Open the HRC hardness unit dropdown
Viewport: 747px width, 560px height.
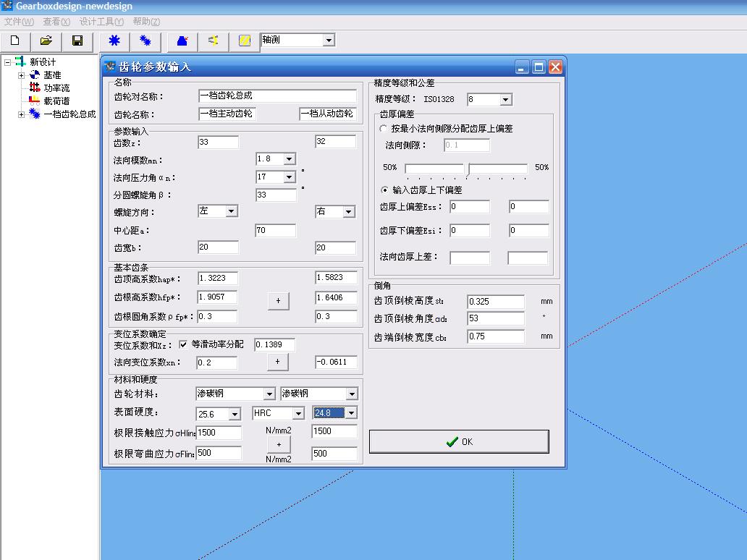[x=298, y=413]
